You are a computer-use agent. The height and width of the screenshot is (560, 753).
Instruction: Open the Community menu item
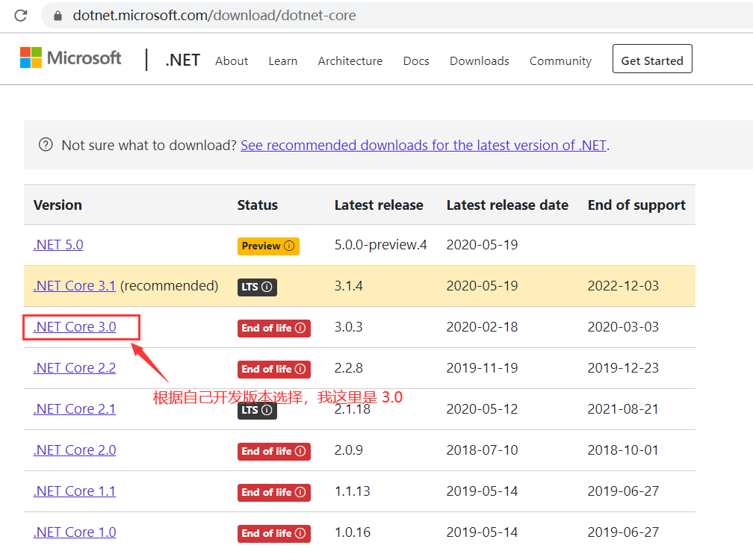tap(560, 61)
